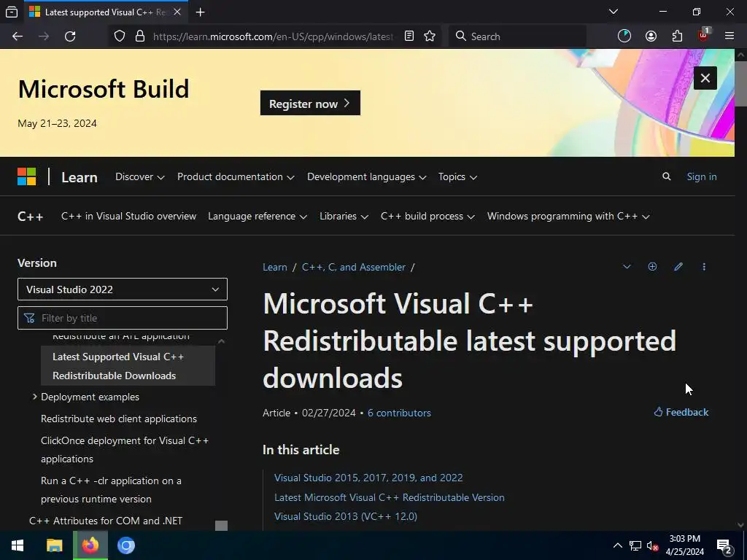Click the Sign in link
This screenshot has height=560, width=747.
pyautogui.click(x=701, y=176)
